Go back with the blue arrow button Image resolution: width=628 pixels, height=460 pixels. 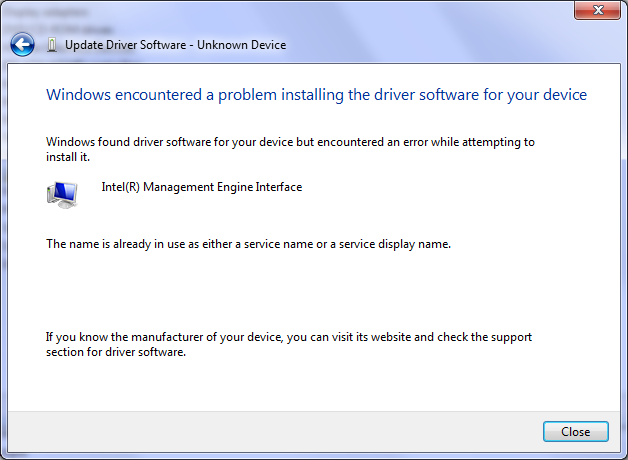[22, 44]
